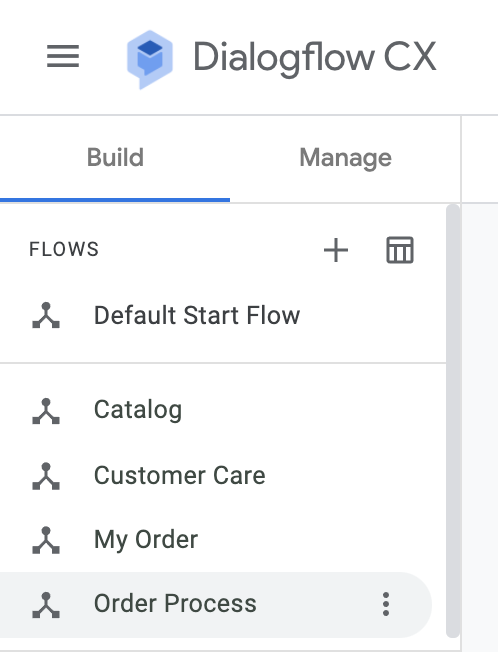Open the Customer Care flow

pos(223,475)
